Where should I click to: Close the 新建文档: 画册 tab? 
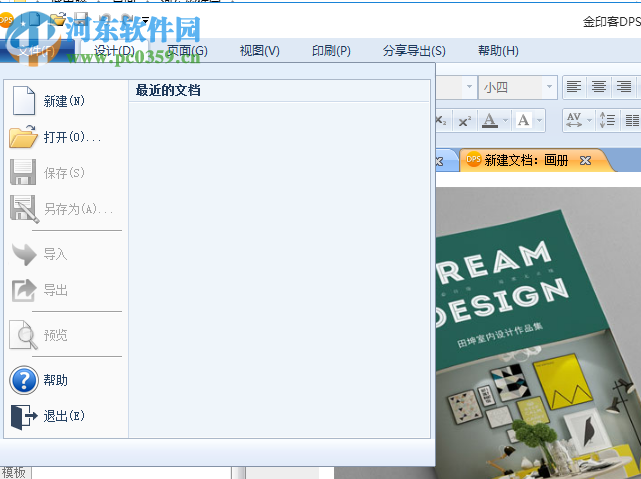pos(585,161)
